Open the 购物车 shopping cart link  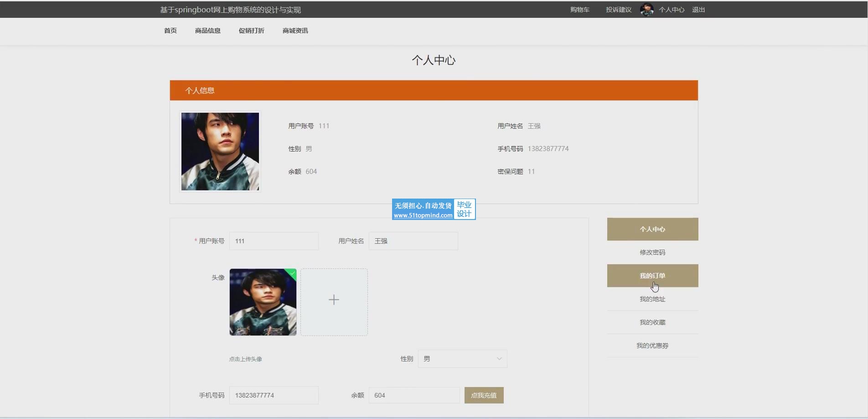[579, 10]
